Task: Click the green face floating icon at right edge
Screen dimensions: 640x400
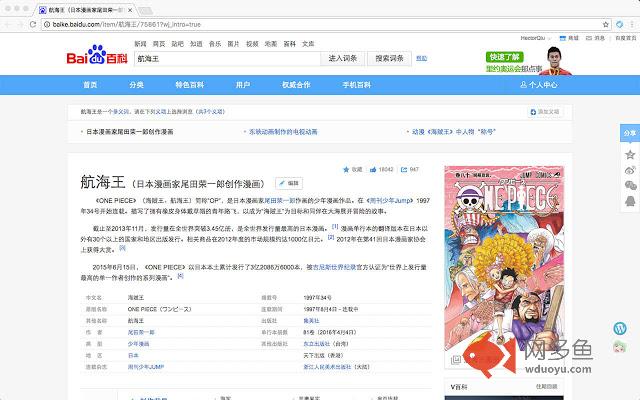Action: pos(620,347)
